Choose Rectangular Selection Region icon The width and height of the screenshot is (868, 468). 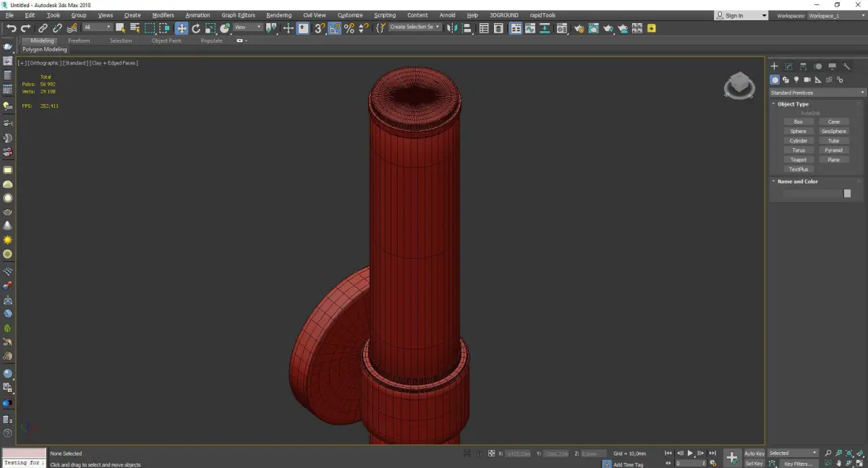tap(150, 28)
